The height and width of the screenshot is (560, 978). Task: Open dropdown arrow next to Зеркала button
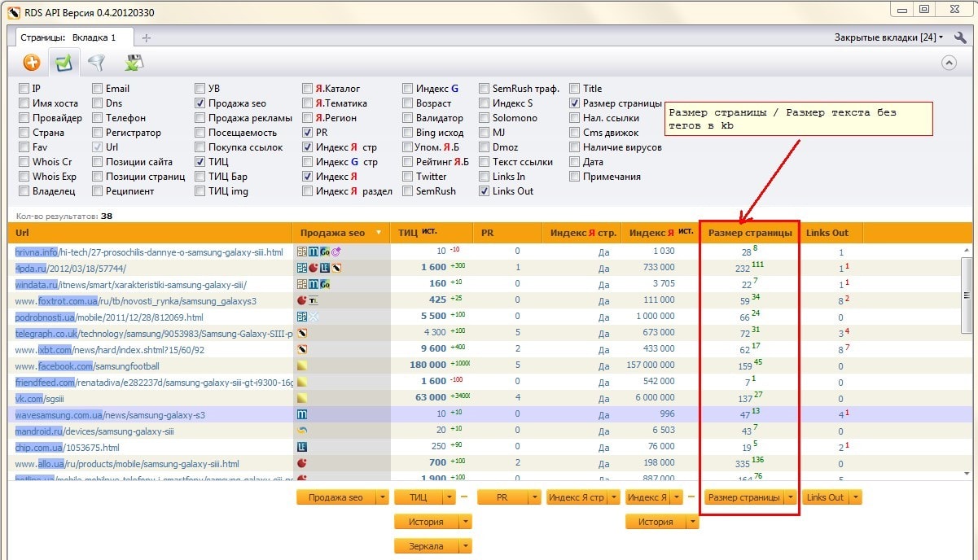(x=465, y=546)
